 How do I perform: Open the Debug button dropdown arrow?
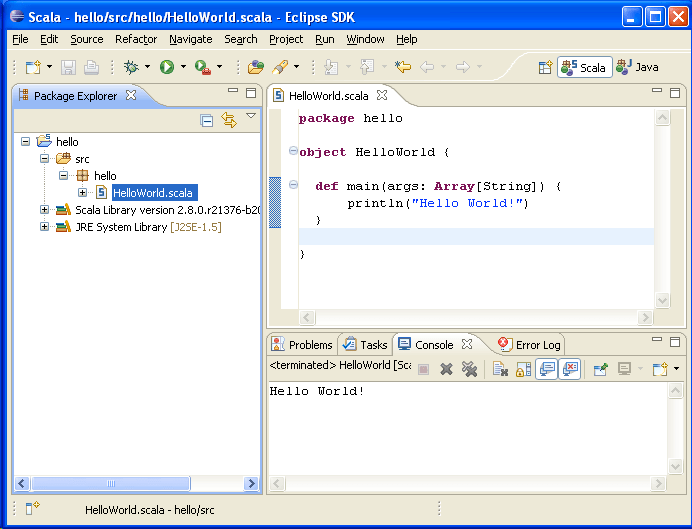(x=147, y=67)
